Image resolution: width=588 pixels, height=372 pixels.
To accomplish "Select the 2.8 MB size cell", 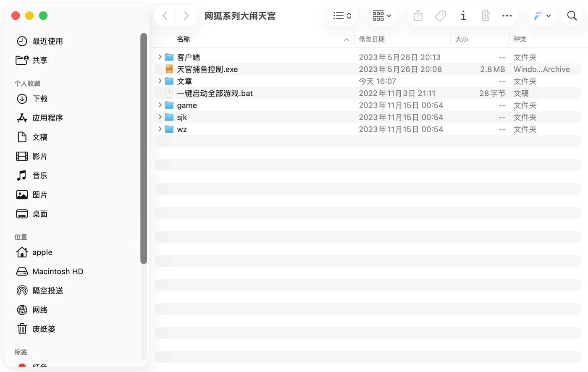I will tap(493, 69).
